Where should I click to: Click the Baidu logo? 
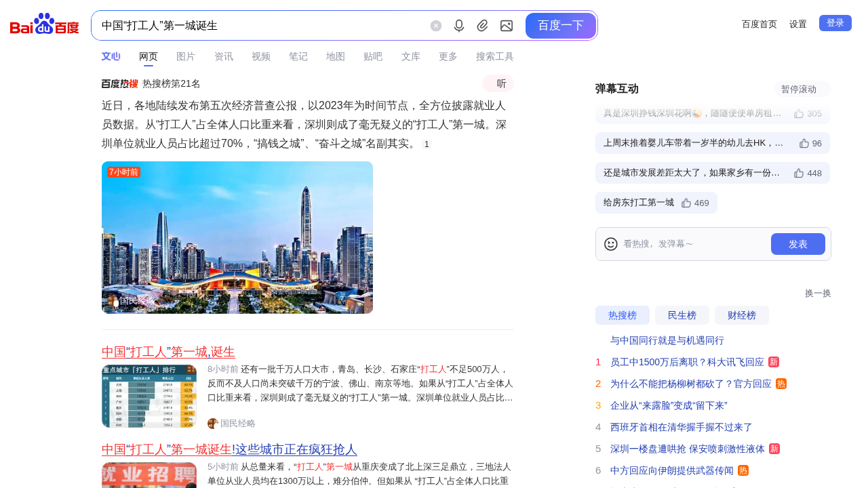coord(45,24)
